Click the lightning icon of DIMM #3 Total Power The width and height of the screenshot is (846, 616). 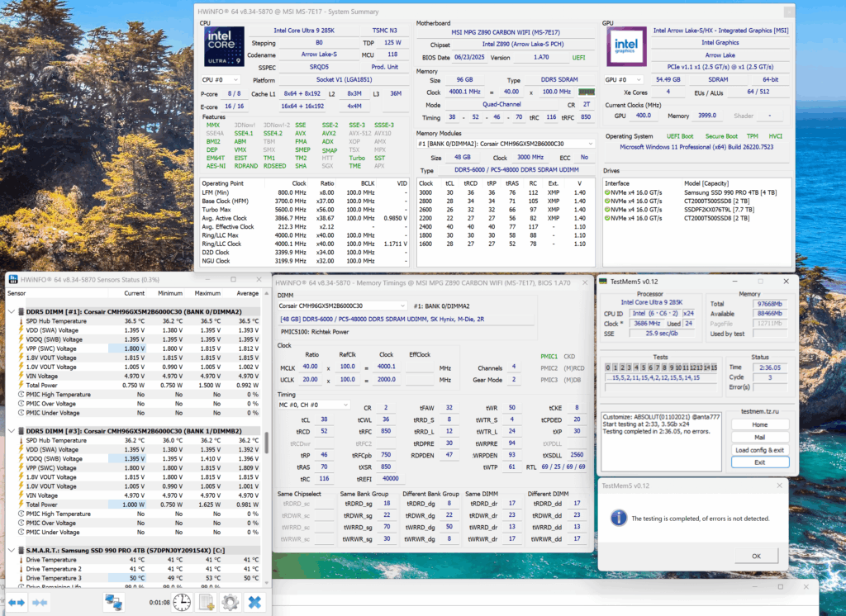click(x=21, y=505)
